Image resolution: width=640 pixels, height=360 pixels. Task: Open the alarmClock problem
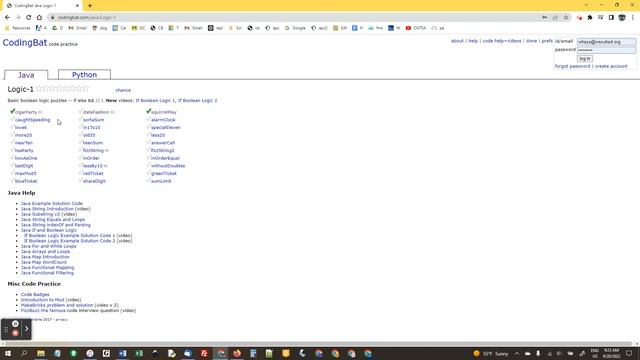pyautogui.click(x=163, y=120)
